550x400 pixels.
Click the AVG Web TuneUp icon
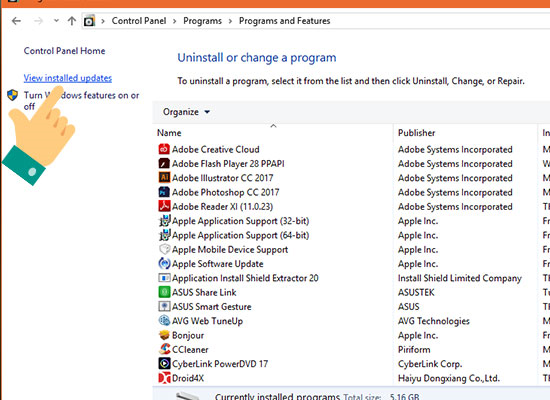click(164, 321)
